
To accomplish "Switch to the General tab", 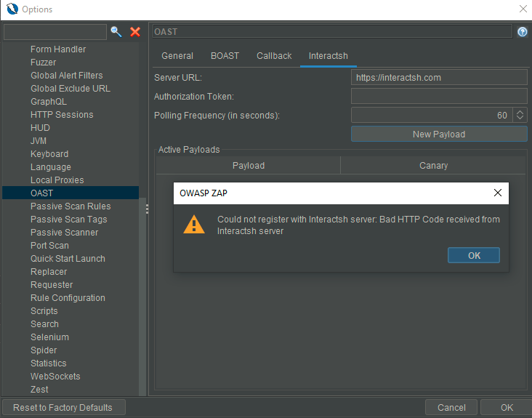I will 177,56.
